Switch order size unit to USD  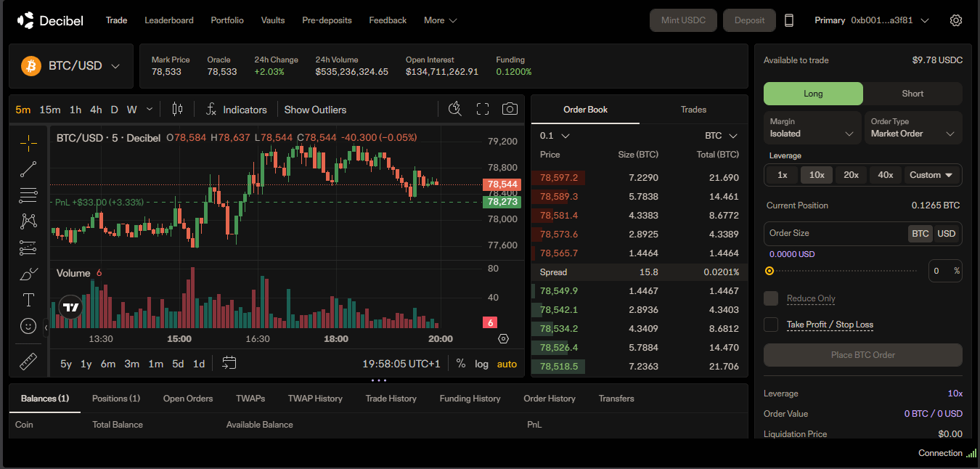pyautogui.click(x=947, y=233)
